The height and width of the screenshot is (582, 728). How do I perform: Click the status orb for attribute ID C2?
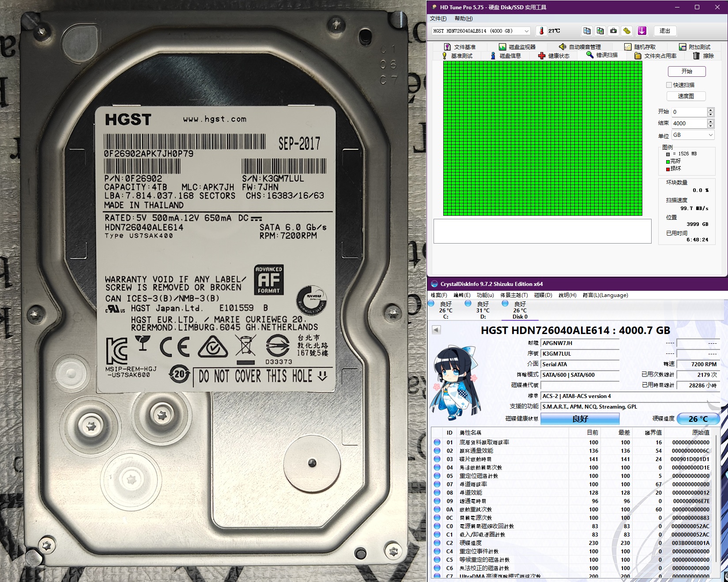coord(437,543)
